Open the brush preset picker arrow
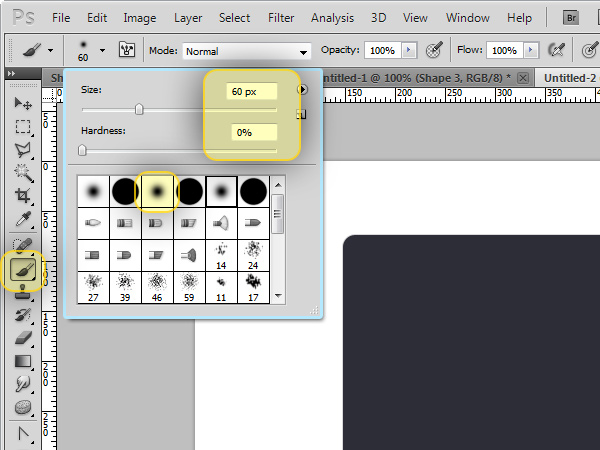This screenshot has height=450, width=600. [x=102, y=50]
